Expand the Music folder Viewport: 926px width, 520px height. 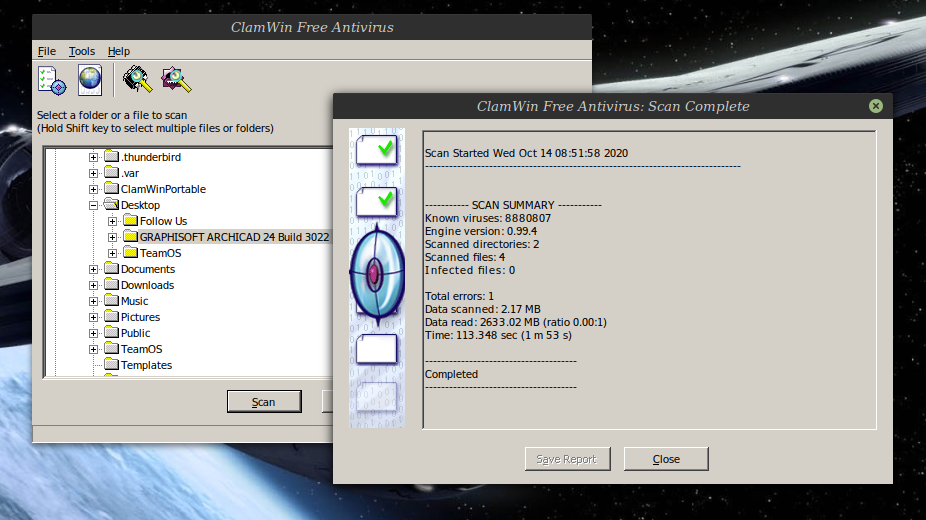(x=93, y=301)
